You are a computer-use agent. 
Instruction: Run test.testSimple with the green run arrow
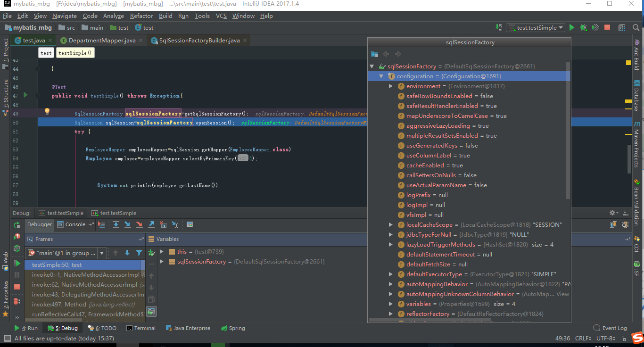(x=572, y=27)
